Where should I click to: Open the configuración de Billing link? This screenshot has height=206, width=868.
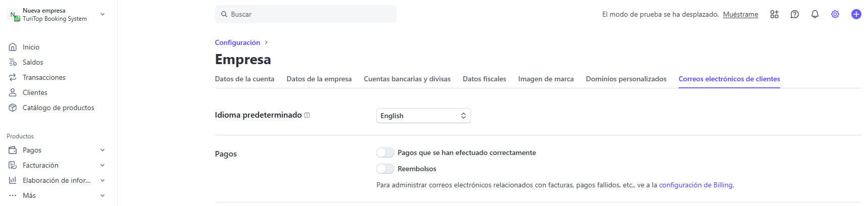(x=696, y=185)
